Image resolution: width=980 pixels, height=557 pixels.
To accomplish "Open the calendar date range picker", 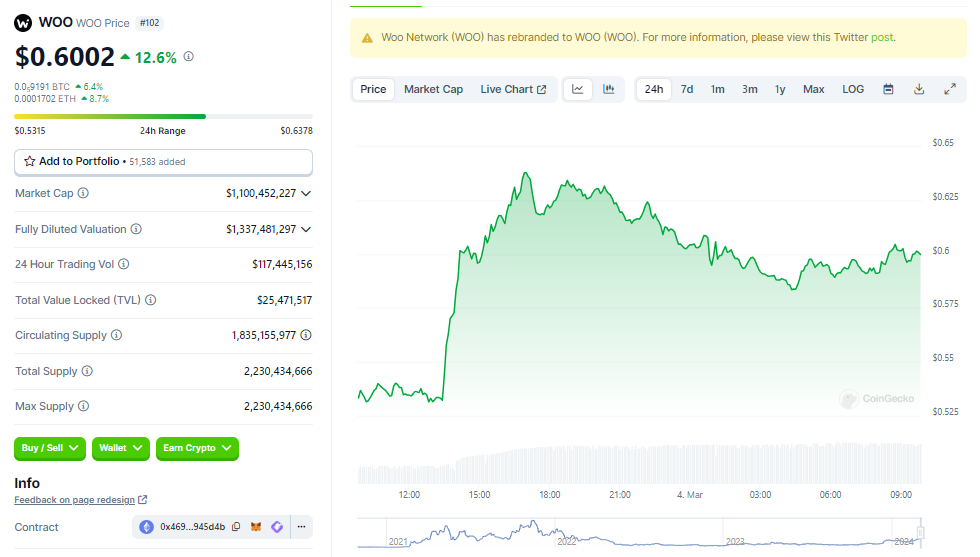I will click(x=888, y=89).
